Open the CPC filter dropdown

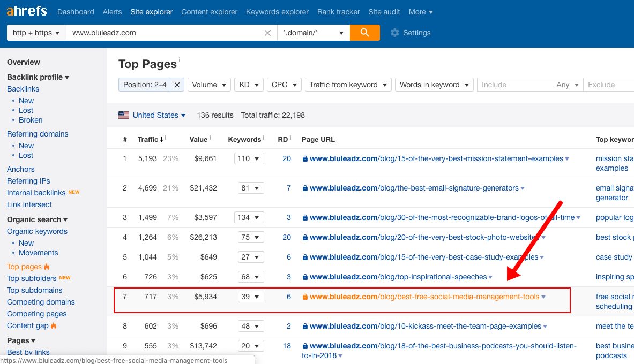(284, 85)
